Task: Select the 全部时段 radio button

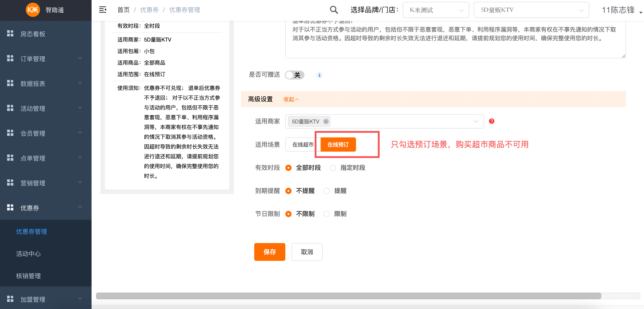Action: (288, 168)
